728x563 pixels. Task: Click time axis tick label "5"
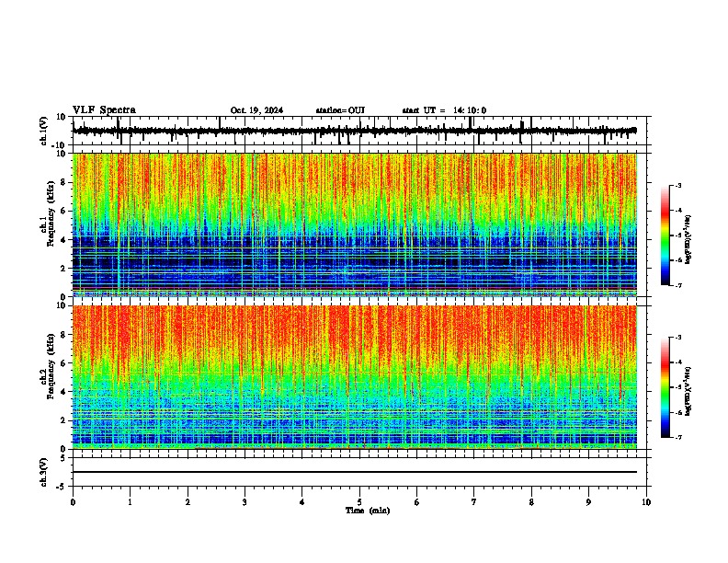[359, 502]
